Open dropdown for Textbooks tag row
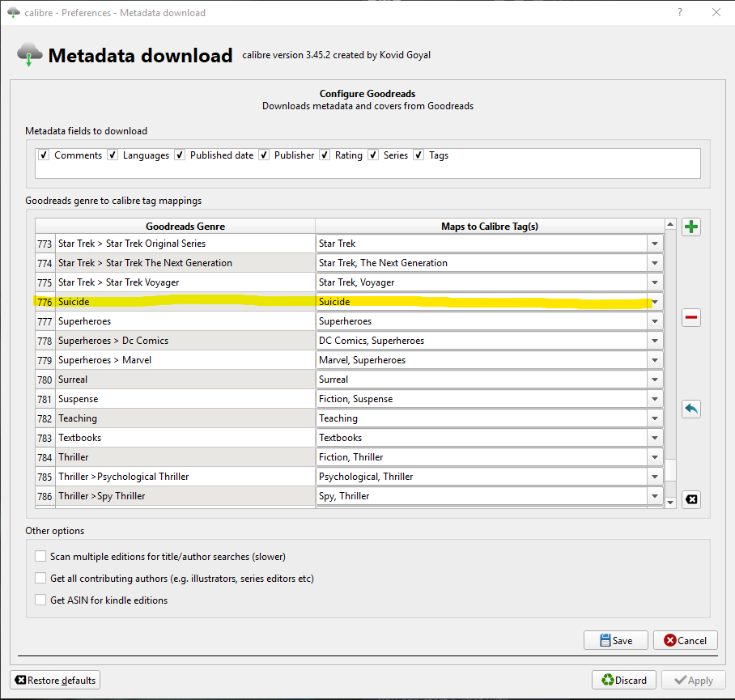The image size is (735, 700). (x=655, y=438)
